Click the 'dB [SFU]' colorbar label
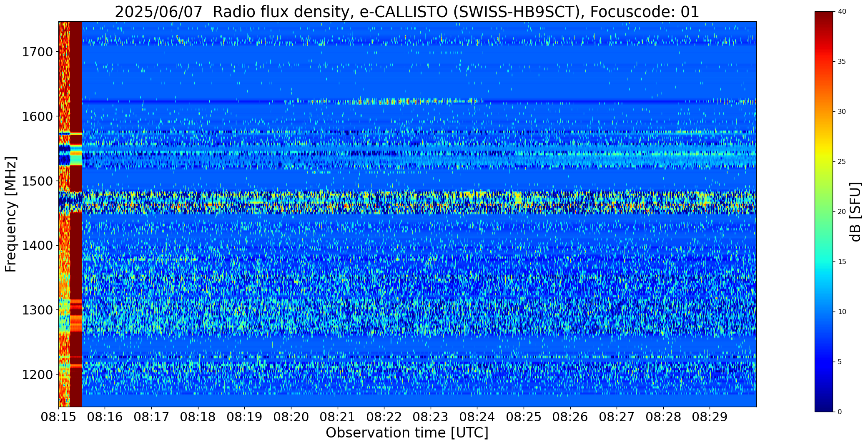 (855, 211)
